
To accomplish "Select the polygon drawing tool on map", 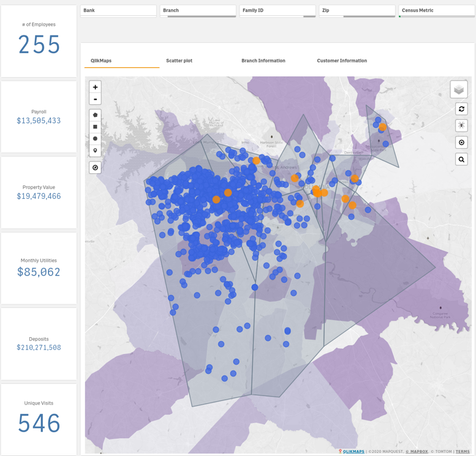I will [95, 115].
